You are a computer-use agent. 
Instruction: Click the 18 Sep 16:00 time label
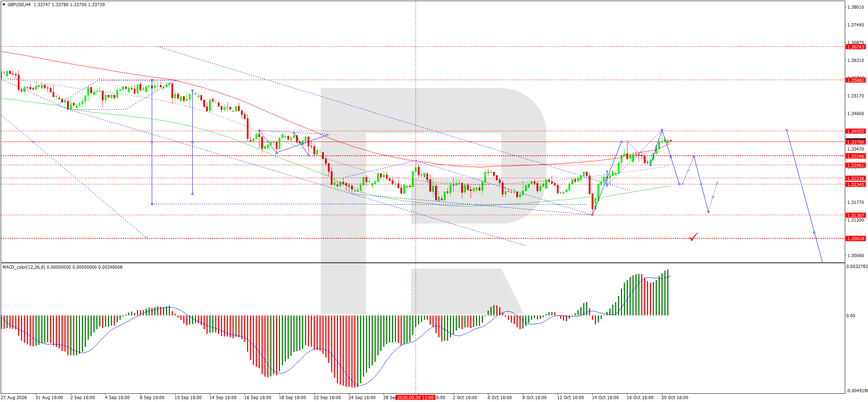tap(292, 398)
